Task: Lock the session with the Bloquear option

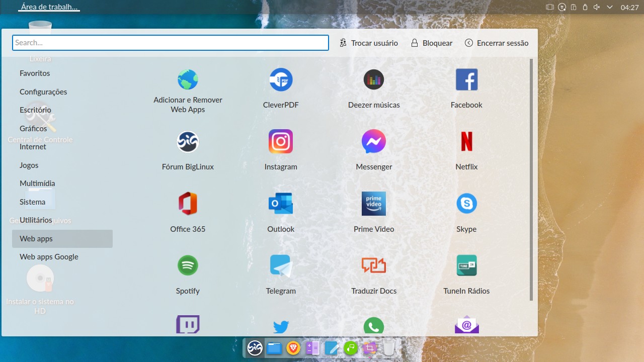Action: (431, 43)
